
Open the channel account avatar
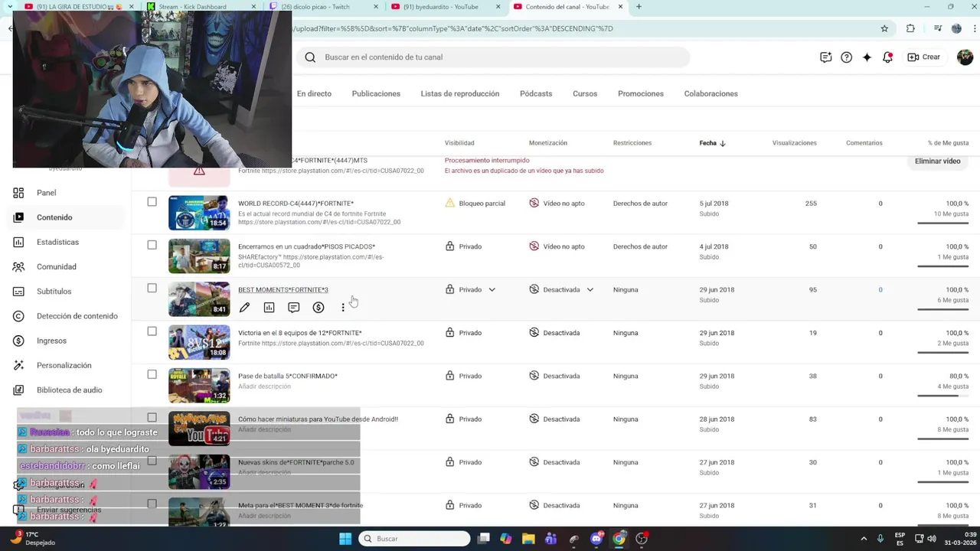coord(965,57)
